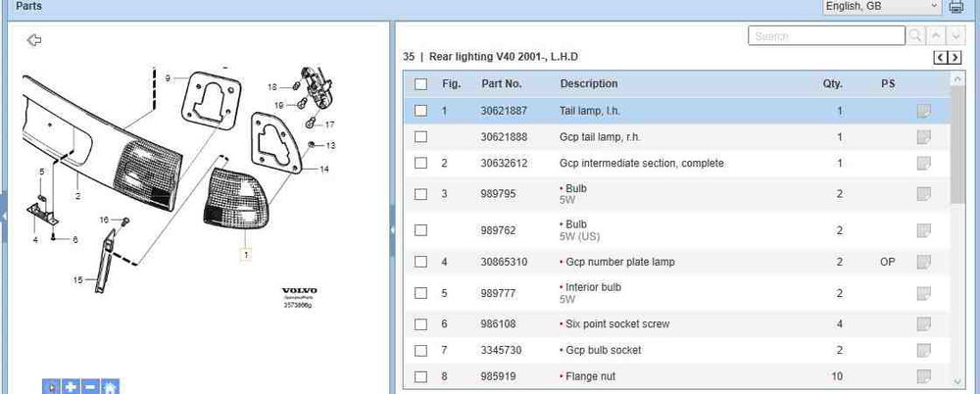
Task: Jump to previous search result arrow
Action: [935, 36]
